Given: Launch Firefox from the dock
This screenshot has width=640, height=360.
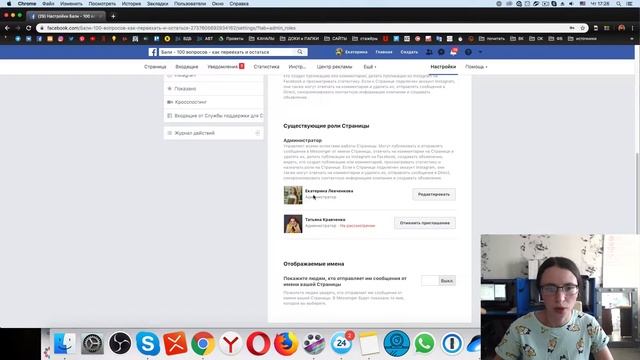Looking at the screenshot, I should click(x=286, y=343).
